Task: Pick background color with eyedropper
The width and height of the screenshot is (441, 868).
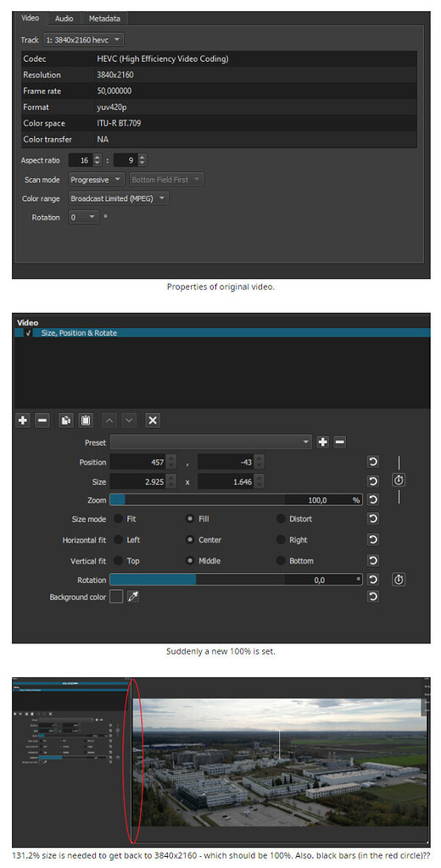Action: (x=133, y=597)
